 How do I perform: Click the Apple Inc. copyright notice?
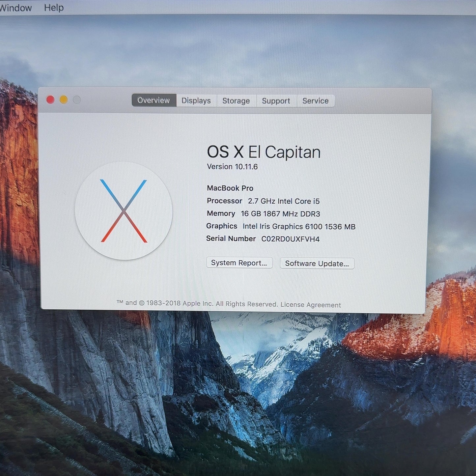click(197, 303)
